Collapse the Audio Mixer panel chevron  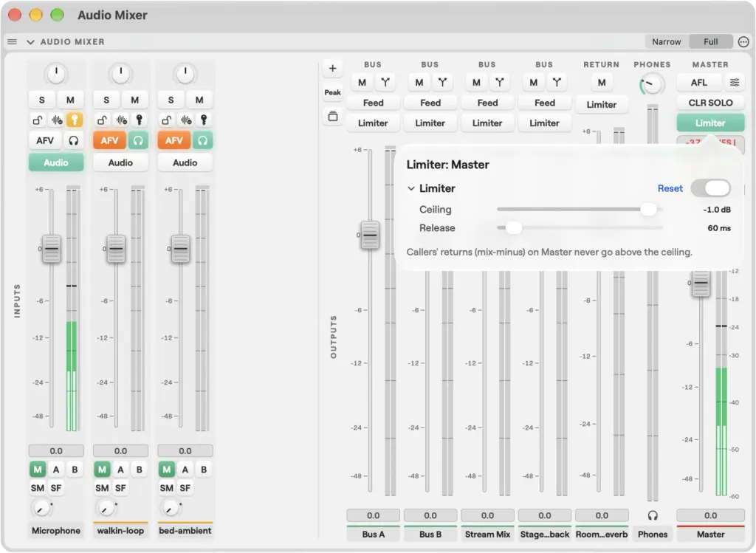tap(30, 42)
